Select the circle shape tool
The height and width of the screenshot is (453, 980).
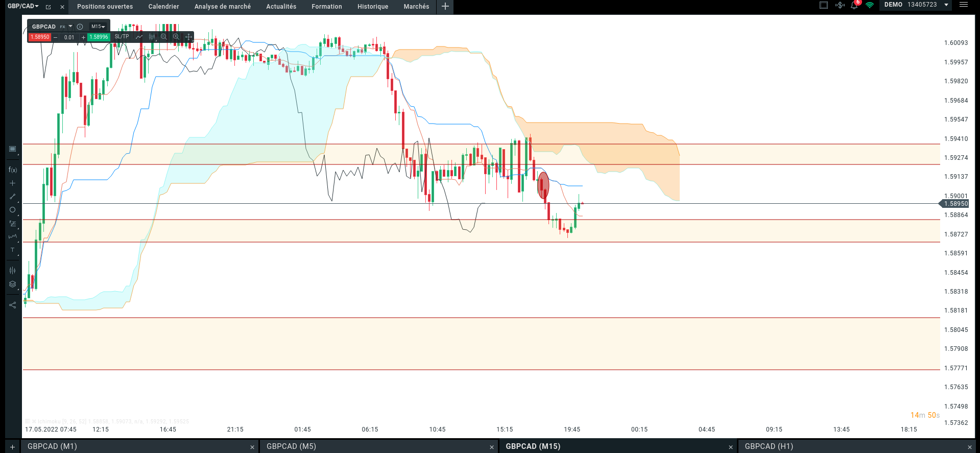point(13,210)
